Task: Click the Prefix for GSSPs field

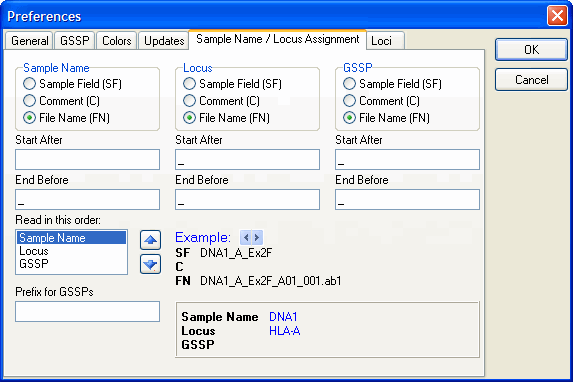Action: tap(87, 311)
